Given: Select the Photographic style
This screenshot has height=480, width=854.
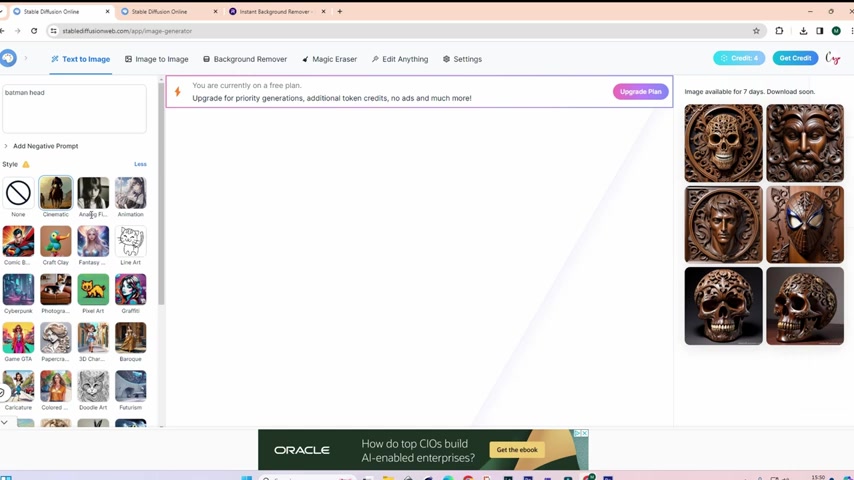Looking at the screenshot, I should 56,289.
